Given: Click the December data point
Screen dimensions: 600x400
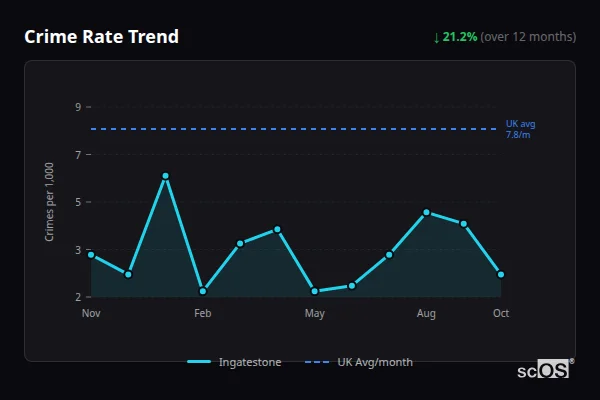Looking at the screenshot, I should point(128,274).
